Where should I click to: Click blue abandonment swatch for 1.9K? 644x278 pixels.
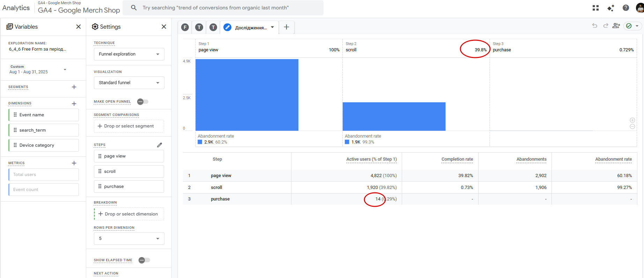pos(347,142)
